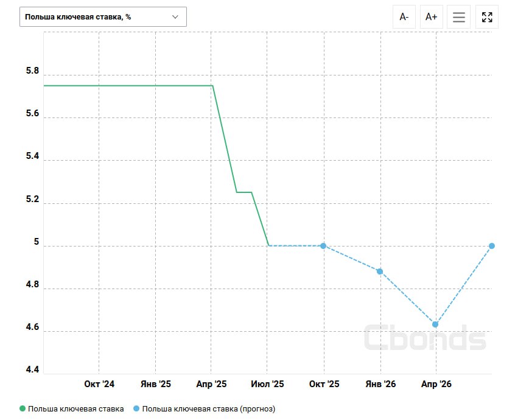Click the Июл '25 axis label
The width and height of the screenshot is (515, 420).
(x=267, y=385)
